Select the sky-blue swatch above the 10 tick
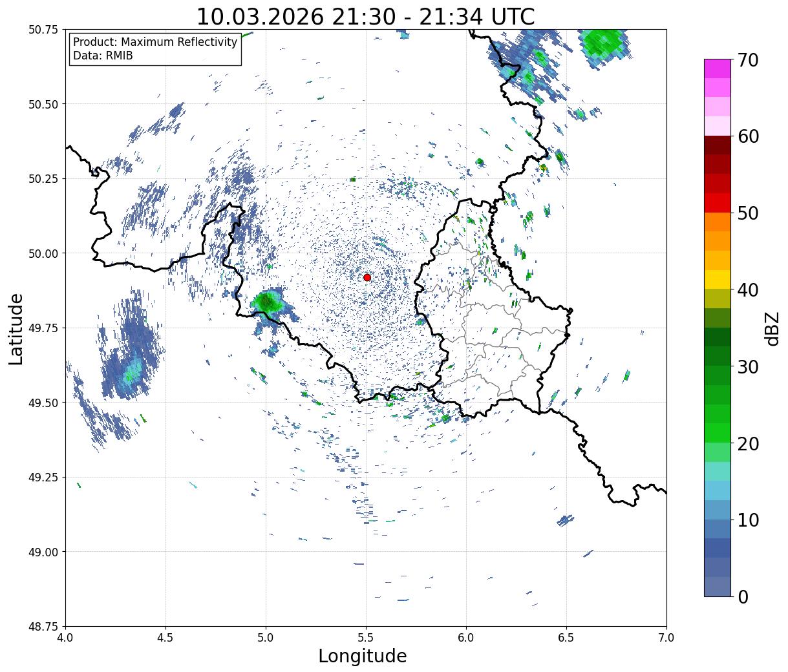788x672 pixels. [718, 491]
